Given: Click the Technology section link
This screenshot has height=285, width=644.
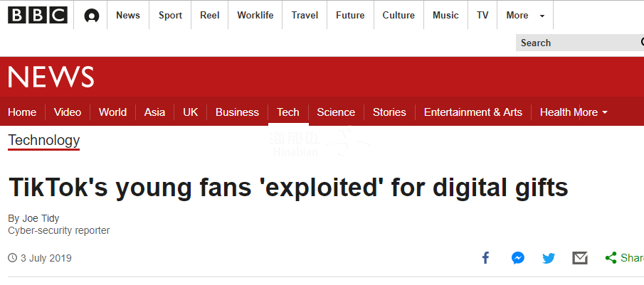Looking at the screenshot, I should [x=43, y=140].
